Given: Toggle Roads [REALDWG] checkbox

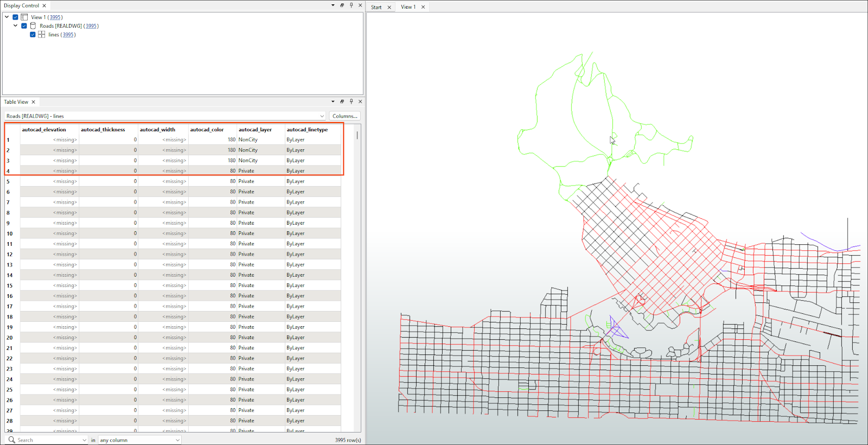Looking at the screenshot, I should pos(24,26).
